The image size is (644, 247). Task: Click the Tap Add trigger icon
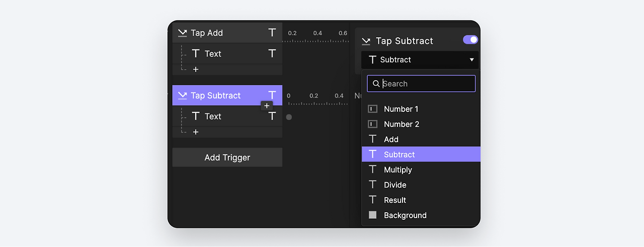pyautogui.click(x=182, y=33)
